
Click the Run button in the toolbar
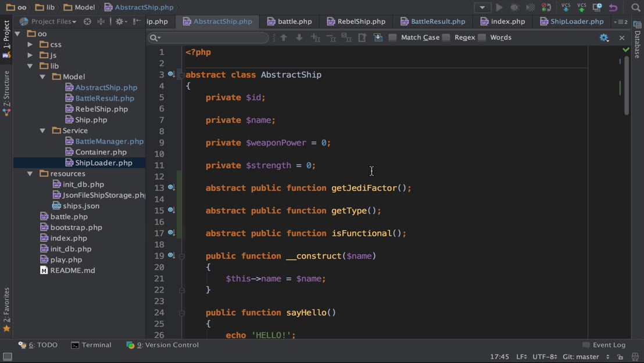click(x=499, y=8)
